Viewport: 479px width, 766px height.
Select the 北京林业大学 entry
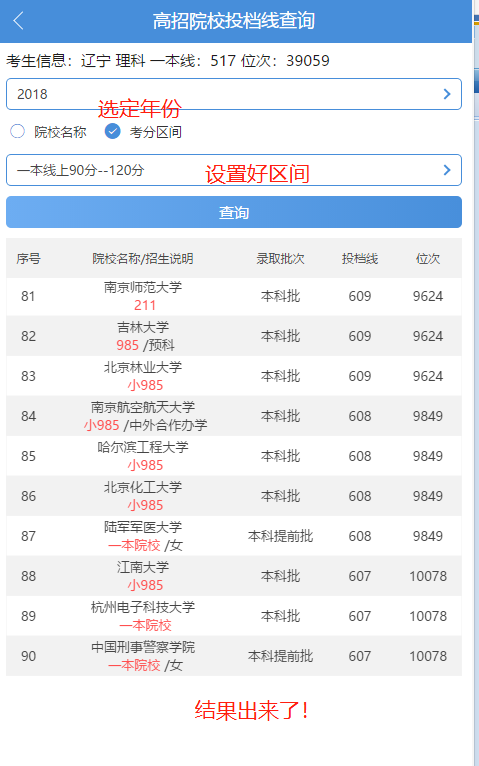pyautogui.click(x=234, y=376)
